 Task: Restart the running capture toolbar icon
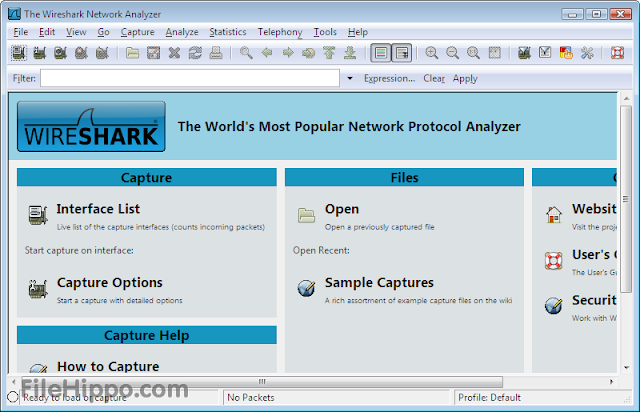[x=102, y=53]
